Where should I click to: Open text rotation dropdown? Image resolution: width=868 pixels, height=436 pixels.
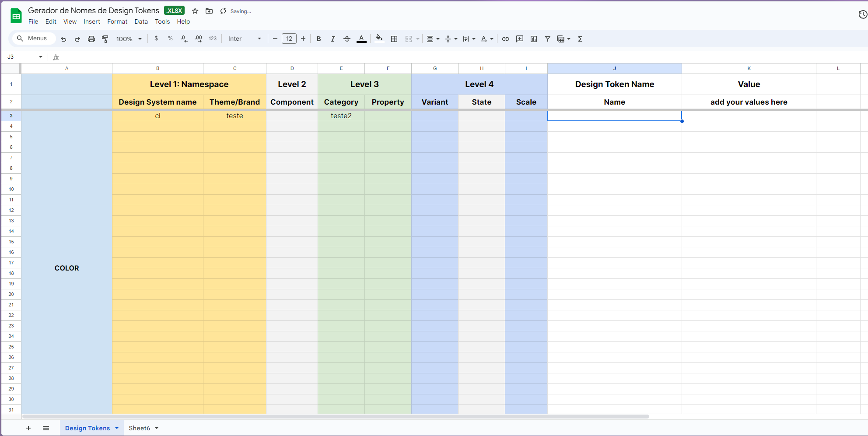[x=487, y=39]
